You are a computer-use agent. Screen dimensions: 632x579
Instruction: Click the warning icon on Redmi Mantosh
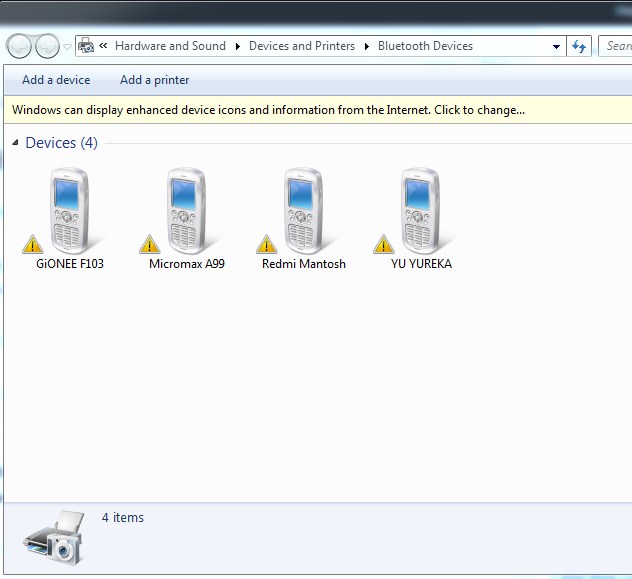(266, 244)
